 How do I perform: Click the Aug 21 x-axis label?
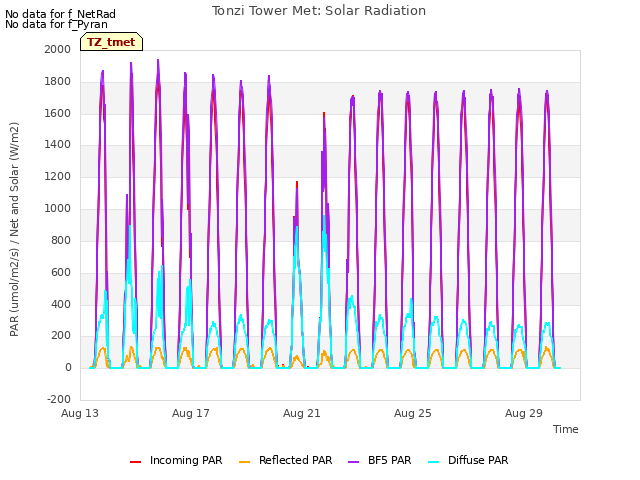302,413
